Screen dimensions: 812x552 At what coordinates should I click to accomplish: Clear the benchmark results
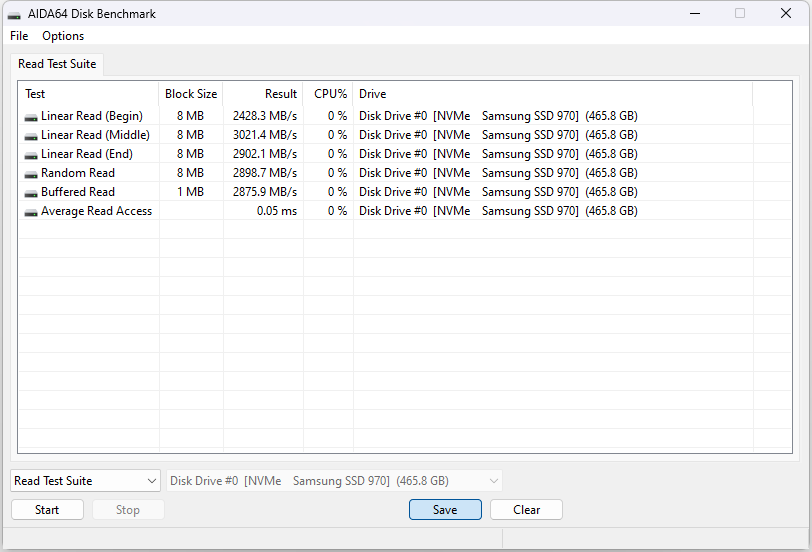coord(526,510)
